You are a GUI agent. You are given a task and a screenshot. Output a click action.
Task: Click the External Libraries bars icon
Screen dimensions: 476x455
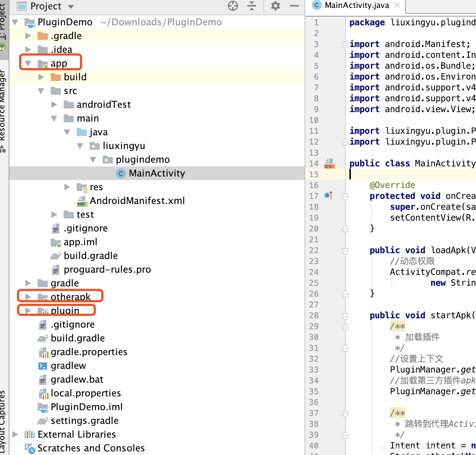[x=30, y=434]
